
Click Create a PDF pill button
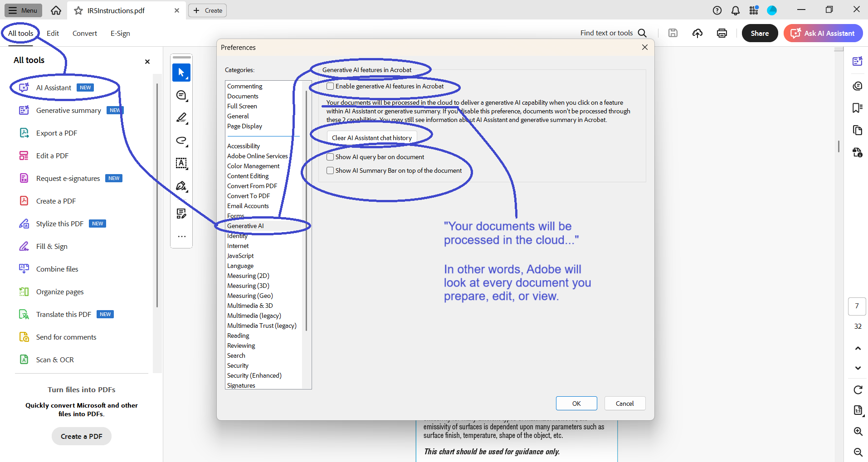point(82,436)
